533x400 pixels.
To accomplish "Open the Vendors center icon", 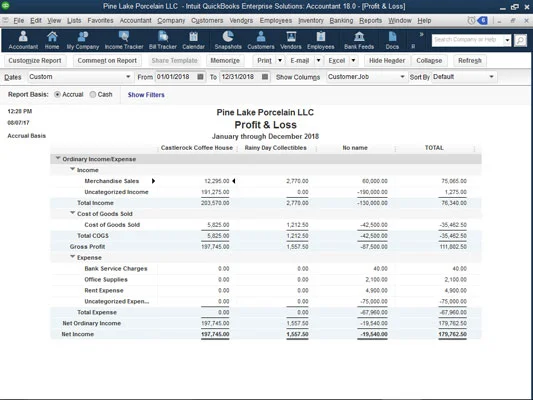I will coord(291,40).
